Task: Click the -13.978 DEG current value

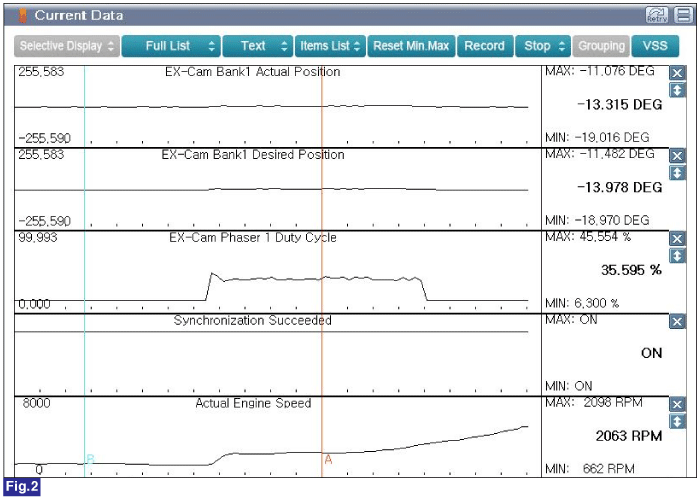Action: click(x=620, y=187)
